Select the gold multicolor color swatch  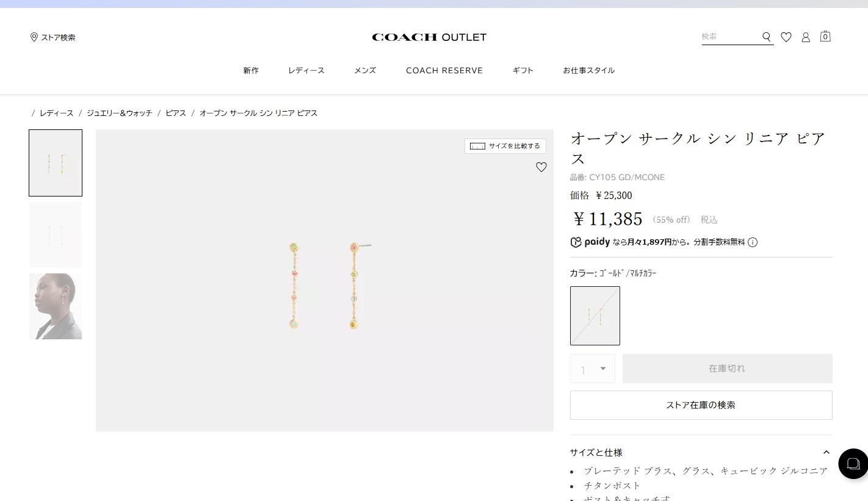595,315
